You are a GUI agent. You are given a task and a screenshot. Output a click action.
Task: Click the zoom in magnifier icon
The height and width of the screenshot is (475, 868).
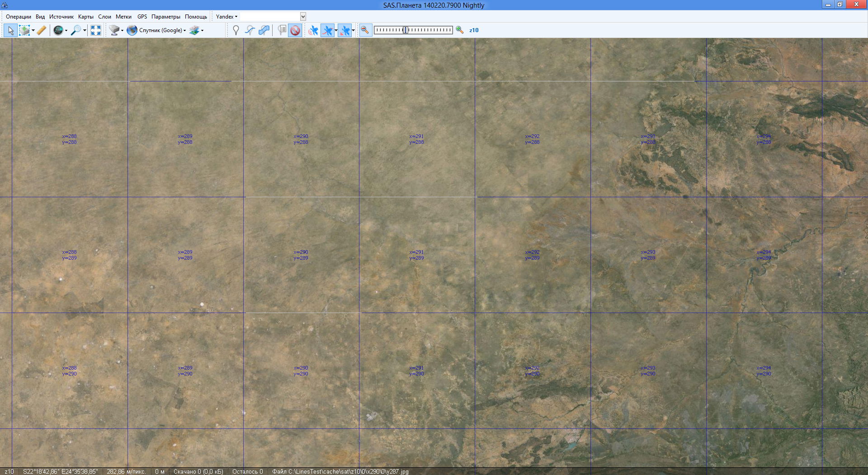pyautogui.click(x=460, y=30)
